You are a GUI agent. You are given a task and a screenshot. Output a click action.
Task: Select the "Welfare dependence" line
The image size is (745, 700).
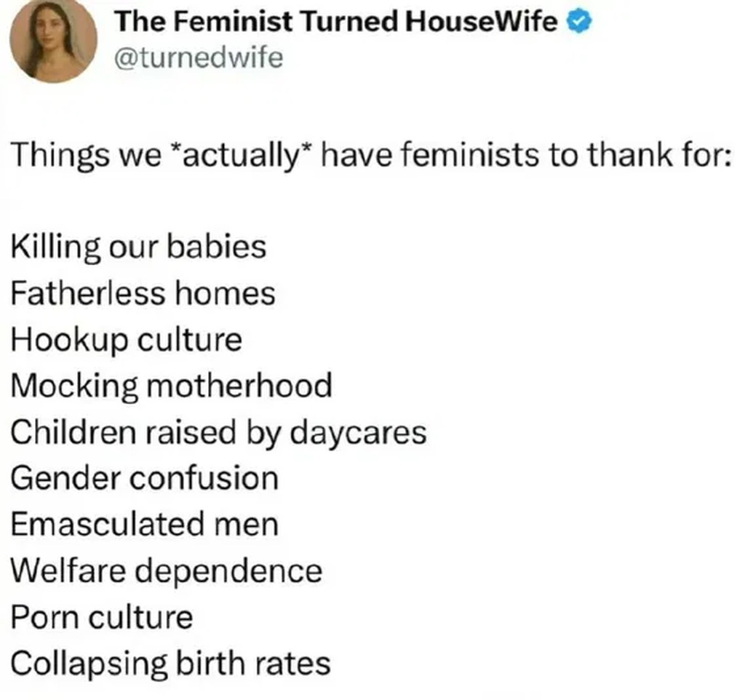pyautogui.click(x=166, y=571)
